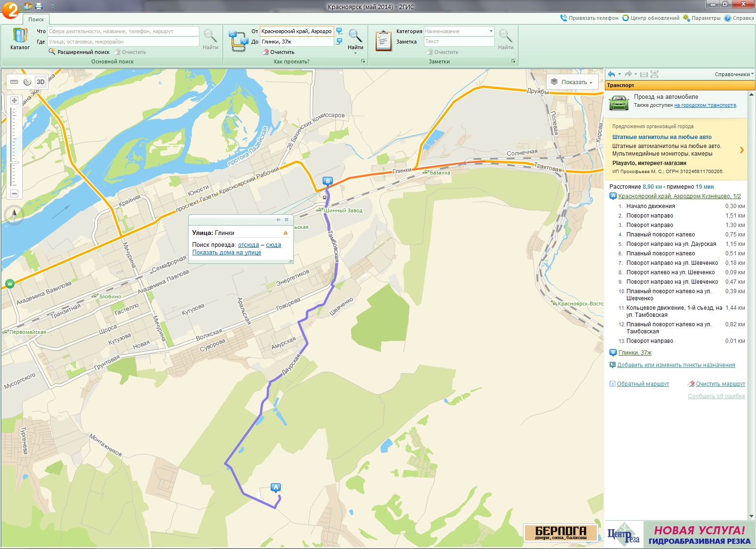Select the Поиск ribbon tab
Screen dimensions: 756x549
coord(36,19)
